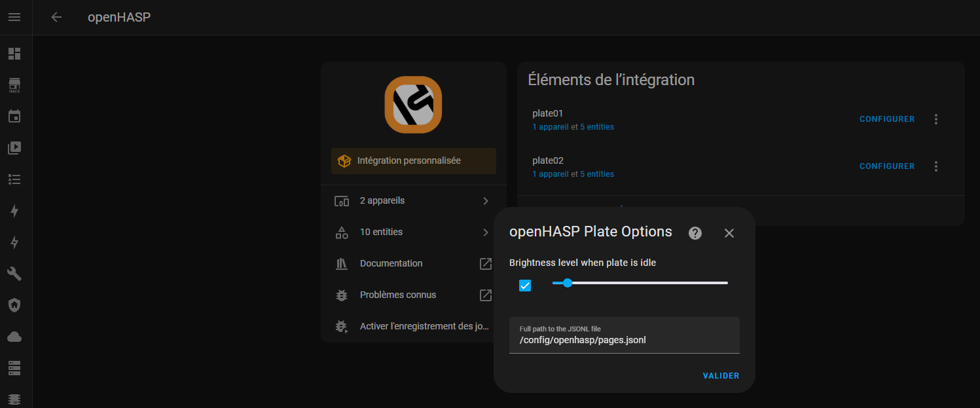Open Problèmes connus external link icon

tap(486, 295)
